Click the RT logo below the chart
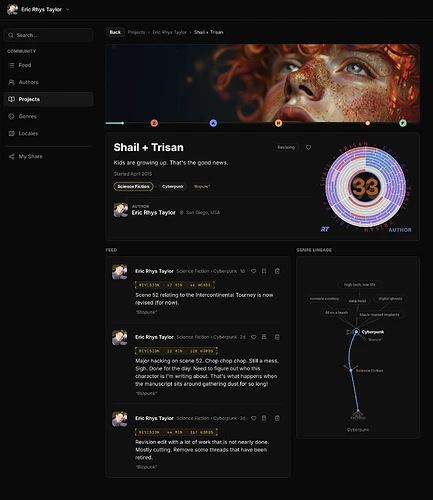 click(x=325, y=229)
